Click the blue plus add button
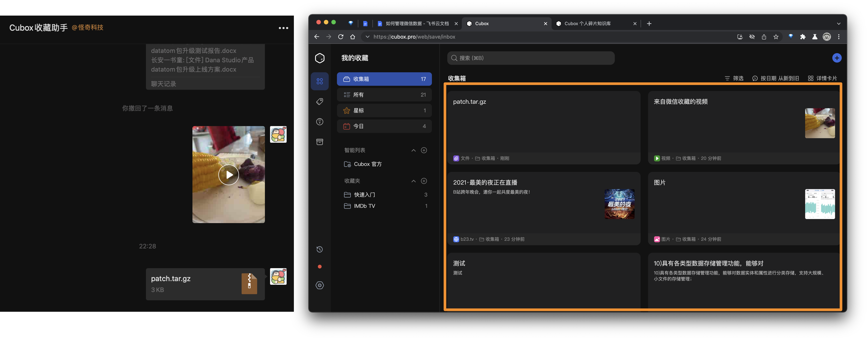 coord(837,58)
